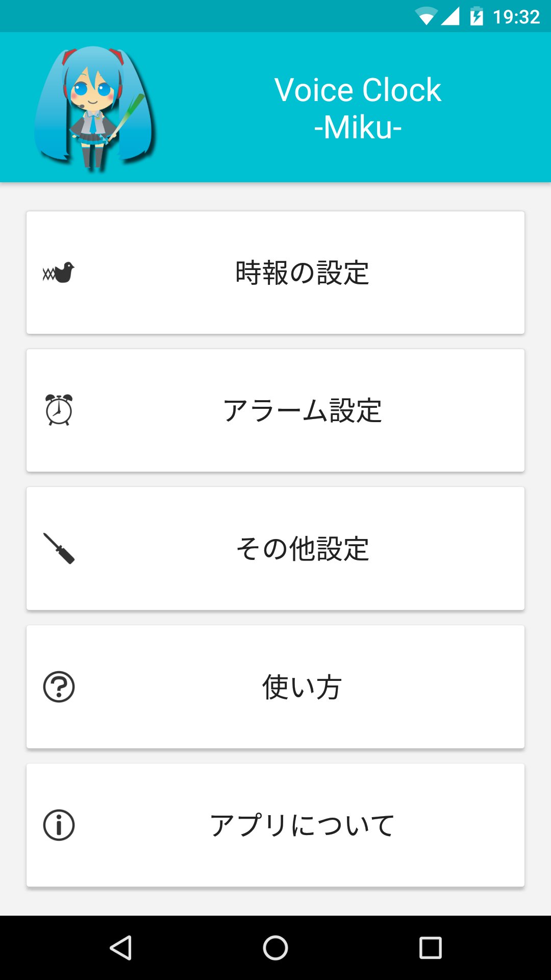Tap the circled info icon

(59, 825)
